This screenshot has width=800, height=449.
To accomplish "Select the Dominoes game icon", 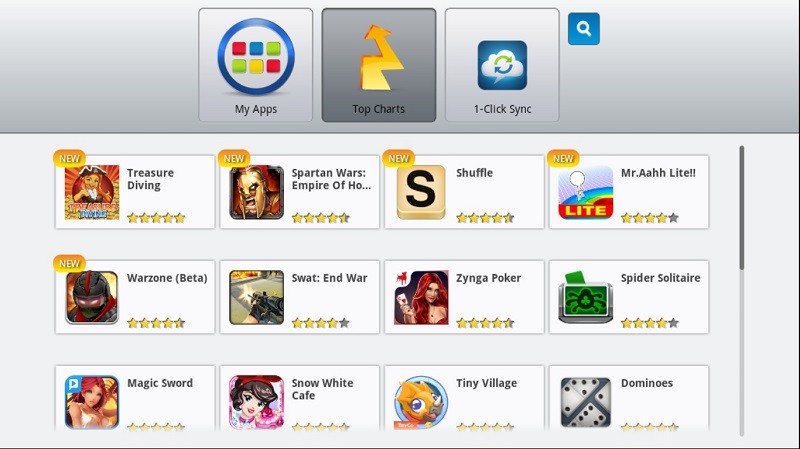I will pos(586,403).
